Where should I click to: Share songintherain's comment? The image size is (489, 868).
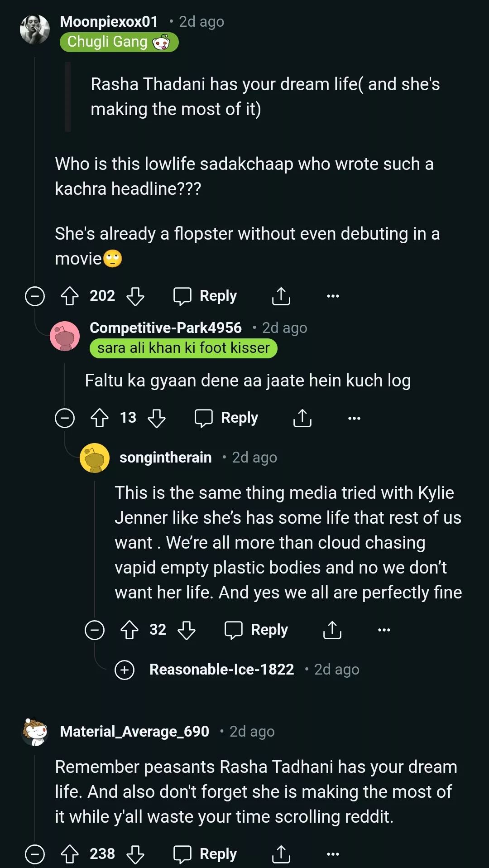click(x=332, y=630)
